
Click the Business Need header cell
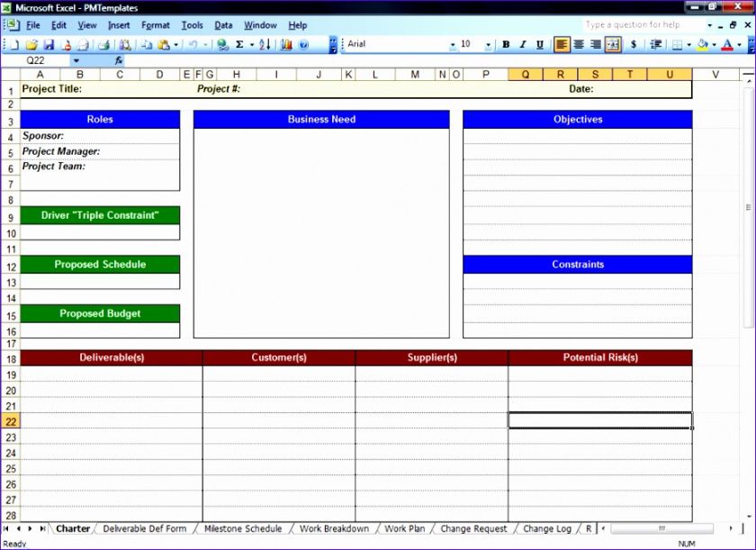tap(321, 120)
